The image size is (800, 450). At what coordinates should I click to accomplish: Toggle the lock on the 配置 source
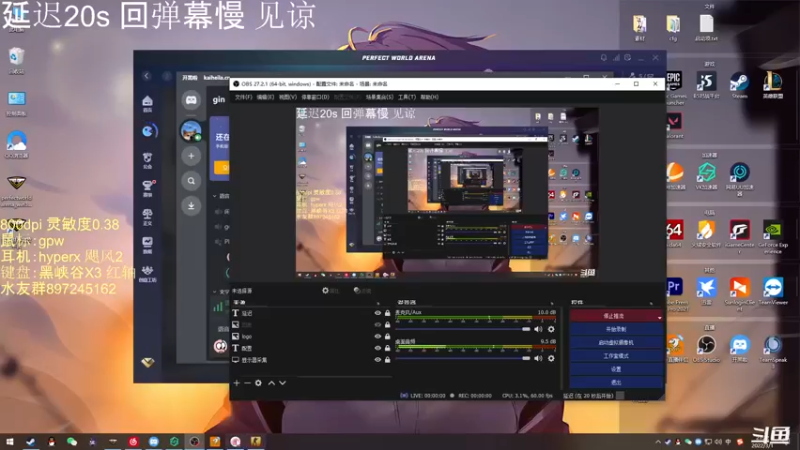387,348
